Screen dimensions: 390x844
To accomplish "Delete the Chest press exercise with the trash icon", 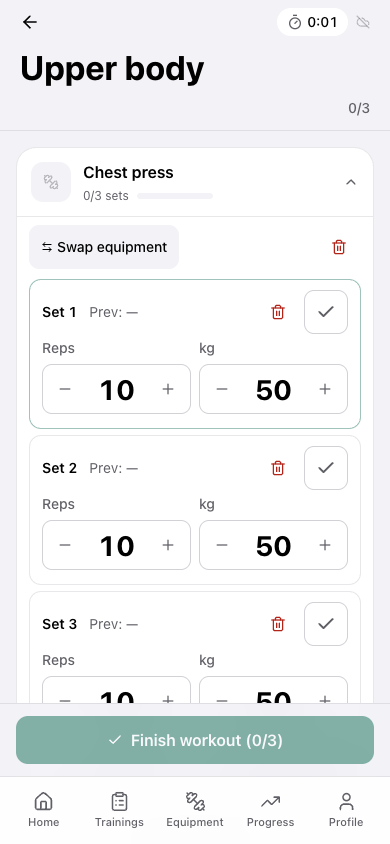I will (x=339, y=247).
